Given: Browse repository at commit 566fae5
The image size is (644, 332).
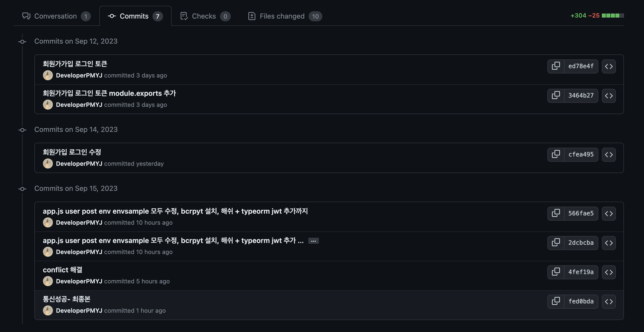Looking at the screenshot, I should [609, 213].
